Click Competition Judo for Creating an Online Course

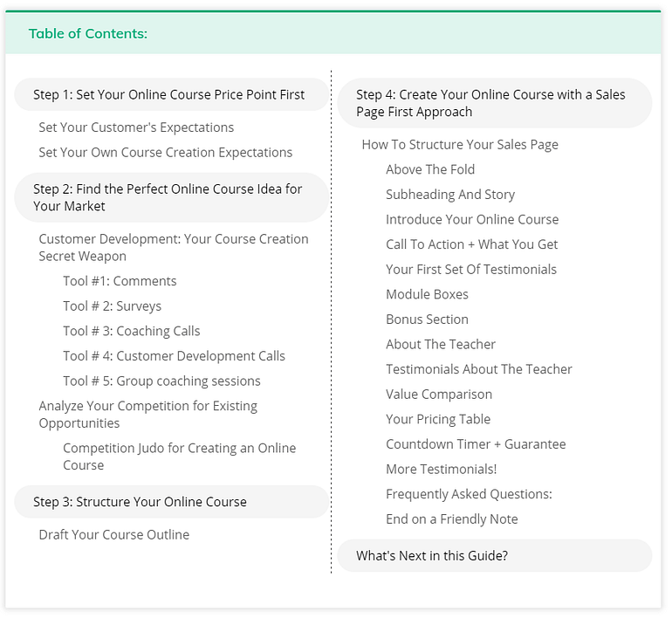coord(179,457)
